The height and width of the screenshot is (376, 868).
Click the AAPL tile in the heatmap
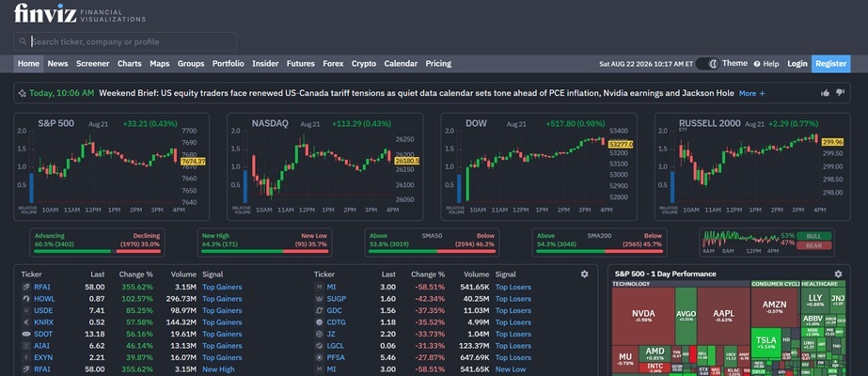click(x=723, y=316)
